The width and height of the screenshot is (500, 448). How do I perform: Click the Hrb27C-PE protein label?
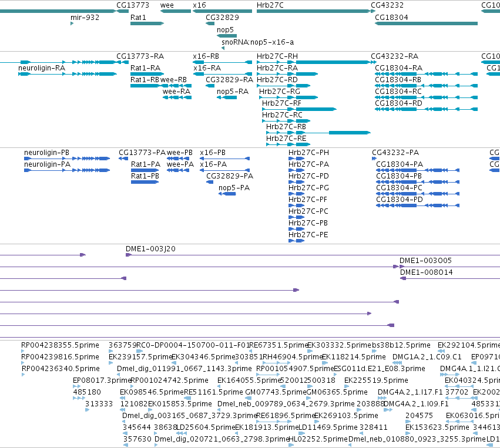tap(308, 235)
